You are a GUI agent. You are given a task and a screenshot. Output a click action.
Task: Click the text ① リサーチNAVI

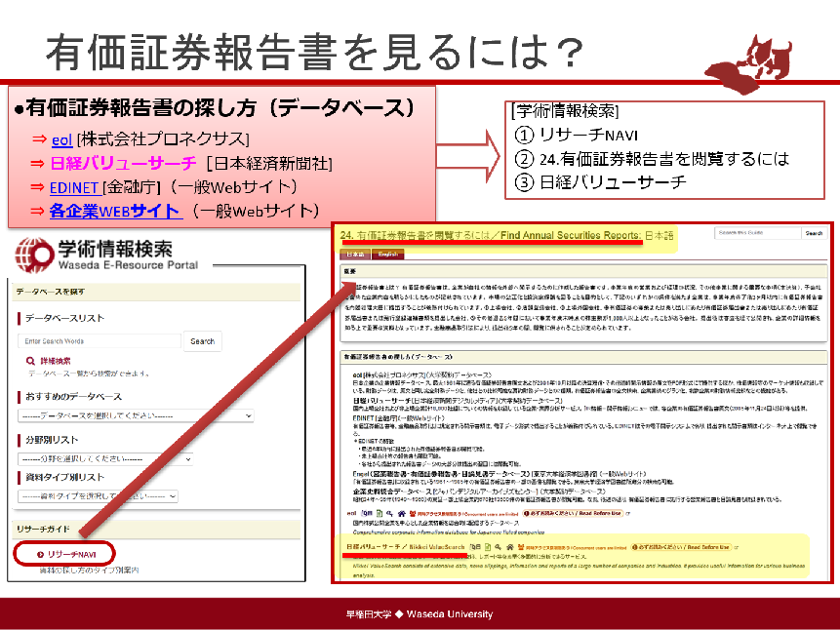[577, 135]
